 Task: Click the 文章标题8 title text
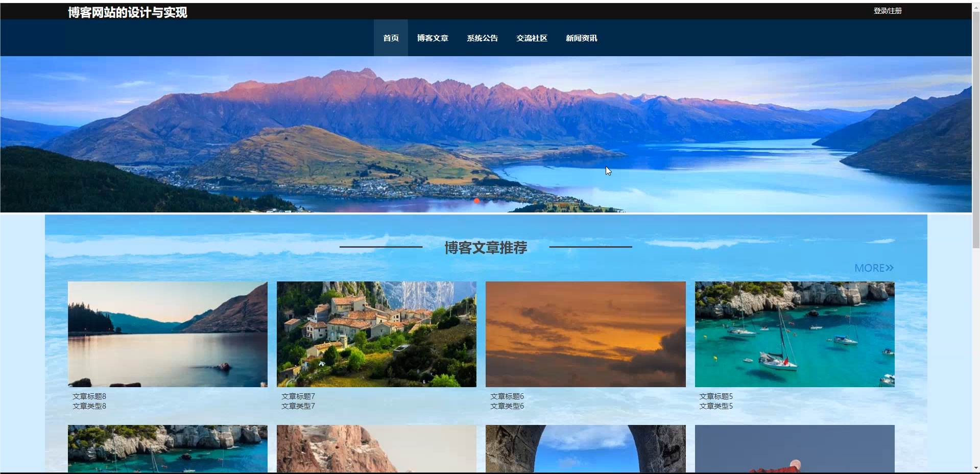[x=89, y=396]
